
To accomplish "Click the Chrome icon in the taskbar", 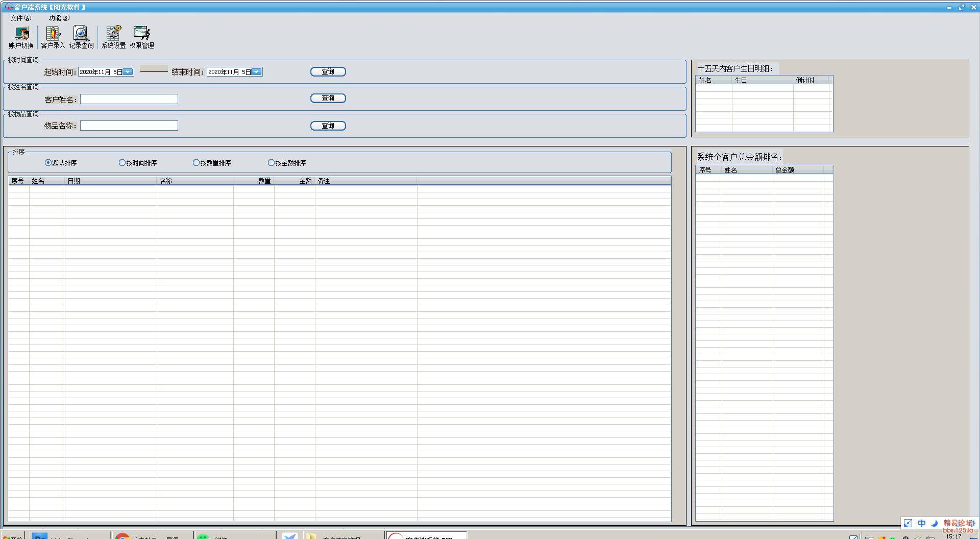I will (122, 536).
